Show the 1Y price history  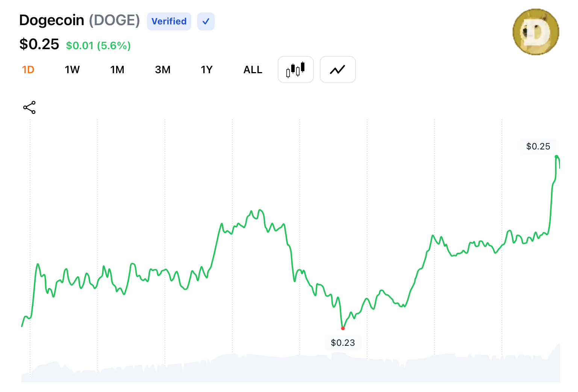point(207,70)
